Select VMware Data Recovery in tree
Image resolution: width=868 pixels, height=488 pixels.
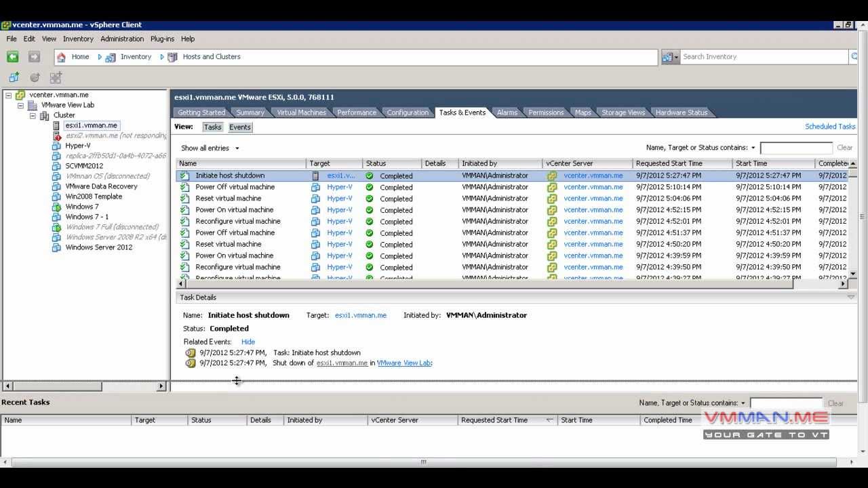click(x=101, y=187)
